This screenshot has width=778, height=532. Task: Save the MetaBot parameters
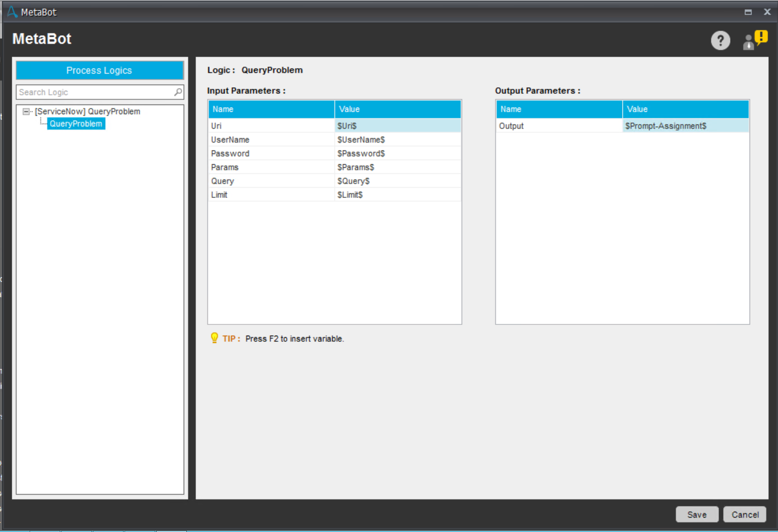[696, 515]
